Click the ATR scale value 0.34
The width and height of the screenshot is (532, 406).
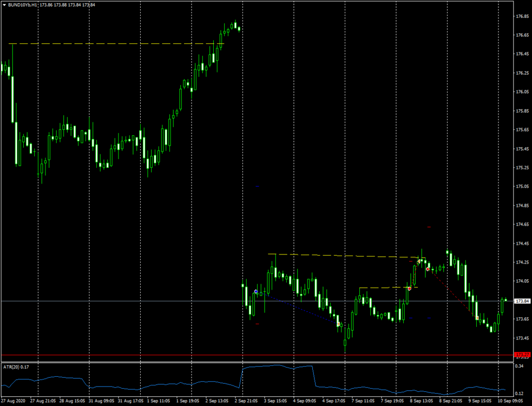pyautogui.click(x=519, y=366)
